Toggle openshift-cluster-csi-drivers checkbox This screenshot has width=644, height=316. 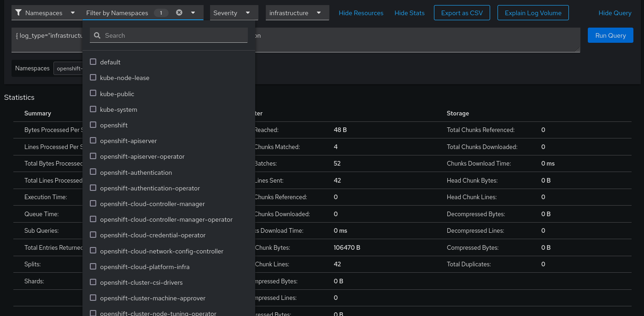93,282
